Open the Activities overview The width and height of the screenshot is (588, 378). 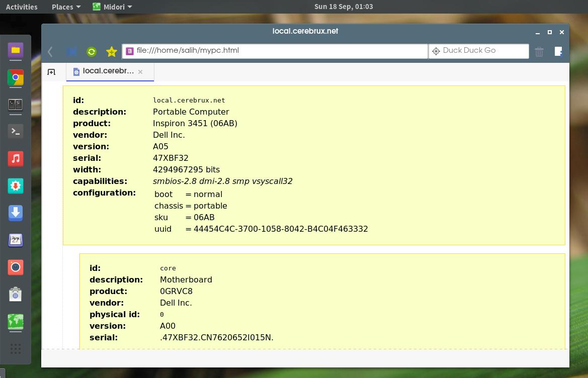(22, 7)
